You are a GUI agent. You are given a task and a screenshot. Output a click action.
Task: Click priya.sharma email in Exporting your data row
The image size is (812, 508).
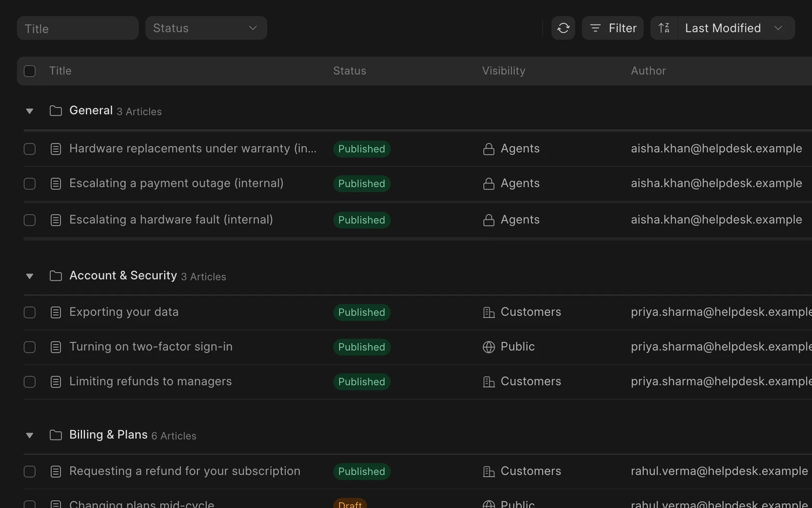(x=721, y=312)
